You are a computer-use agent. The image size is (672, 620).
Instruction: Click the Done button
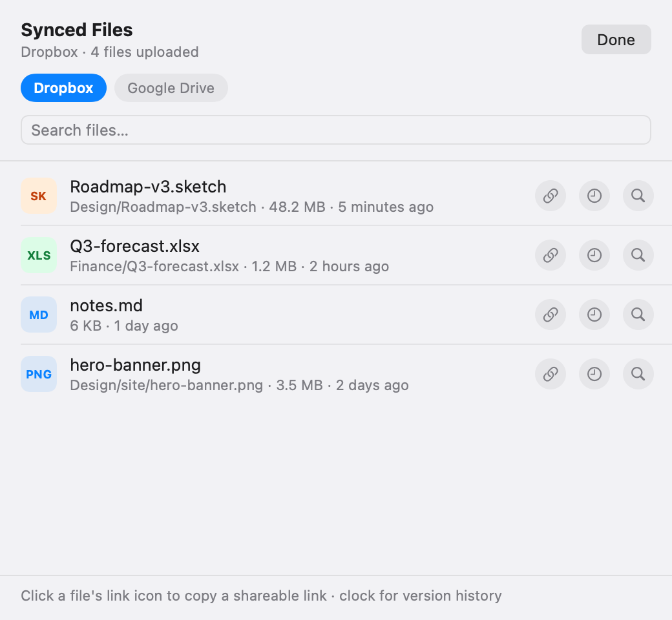coord(616,39)
